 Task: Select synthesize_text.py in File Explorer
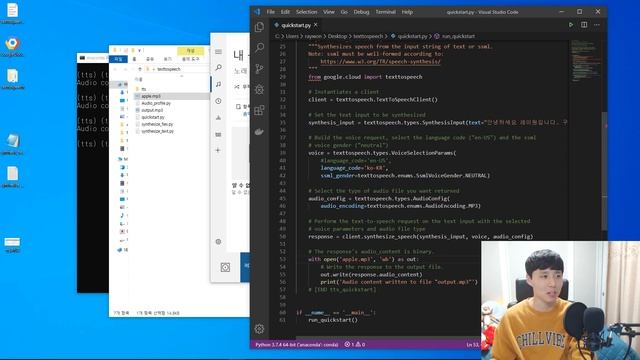pyautogui.click(x=158, y=131)
